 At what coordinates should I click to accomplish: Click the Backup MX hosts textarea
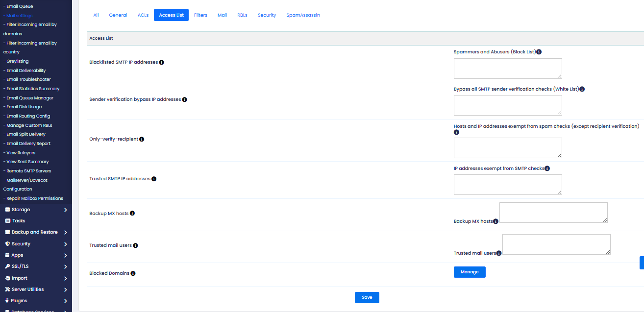tap(553, 213)
